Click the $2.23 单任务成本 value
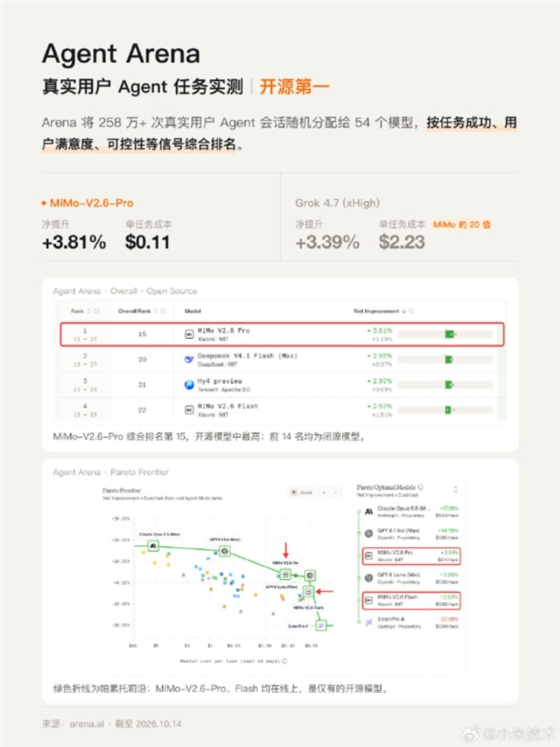 tap(402, 242)
